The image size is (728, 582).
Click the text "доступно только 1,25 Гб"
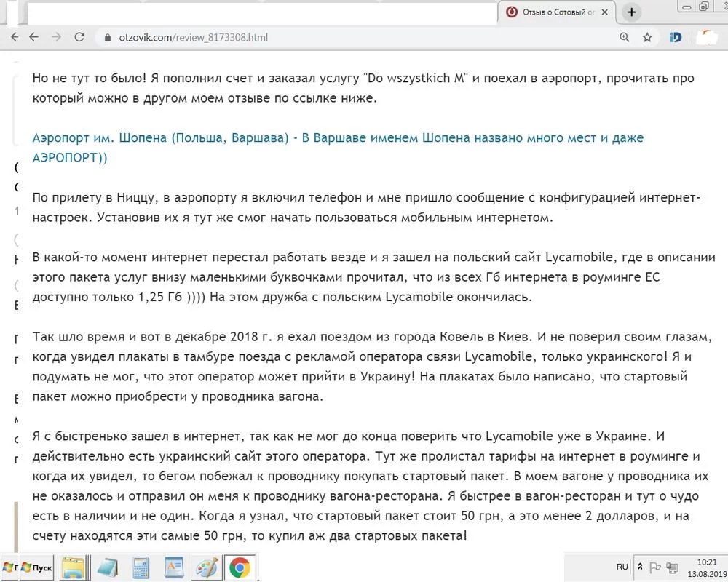[107, 297]
